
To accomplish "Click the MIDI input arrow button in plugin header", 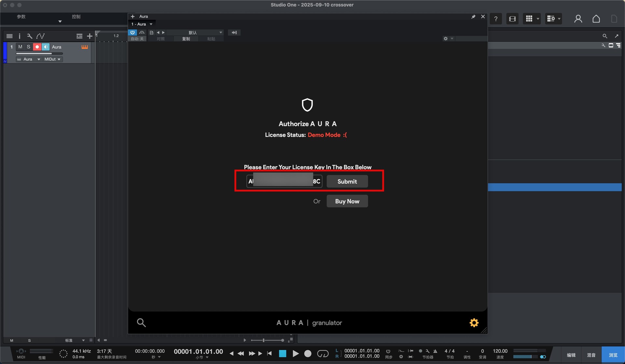I will tap(234, 33).
